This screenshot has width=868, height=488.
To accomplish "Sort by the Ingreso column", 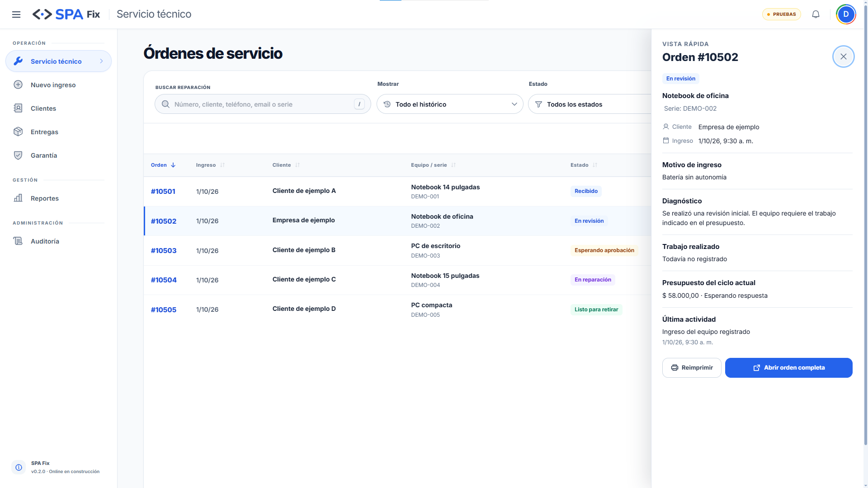I will pos(210,165).
